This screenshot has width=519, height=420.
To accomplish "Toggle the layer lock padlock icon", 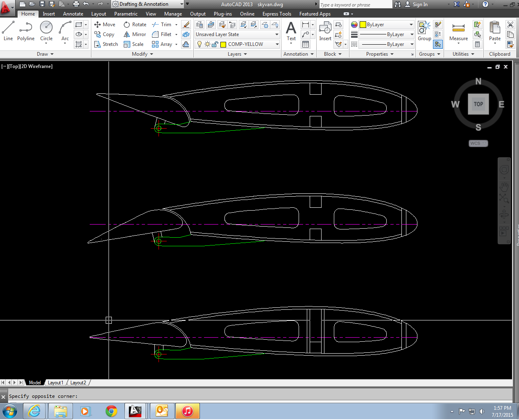I will [x=215, y=44].
